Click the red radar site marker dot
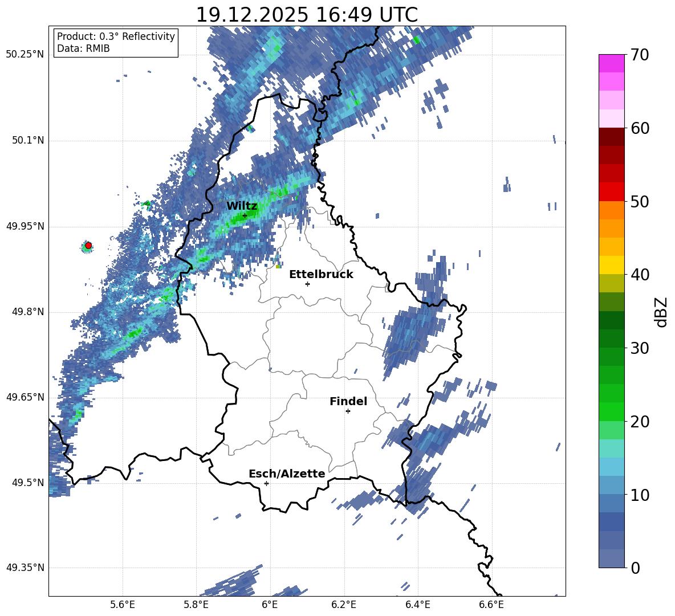 point(88,246)
